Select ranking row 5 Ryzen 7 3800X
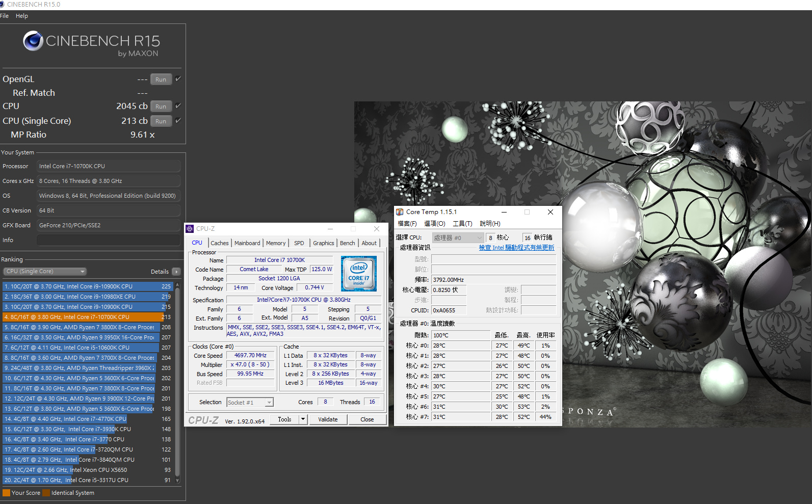812x504 pixels. coord(88,327)
